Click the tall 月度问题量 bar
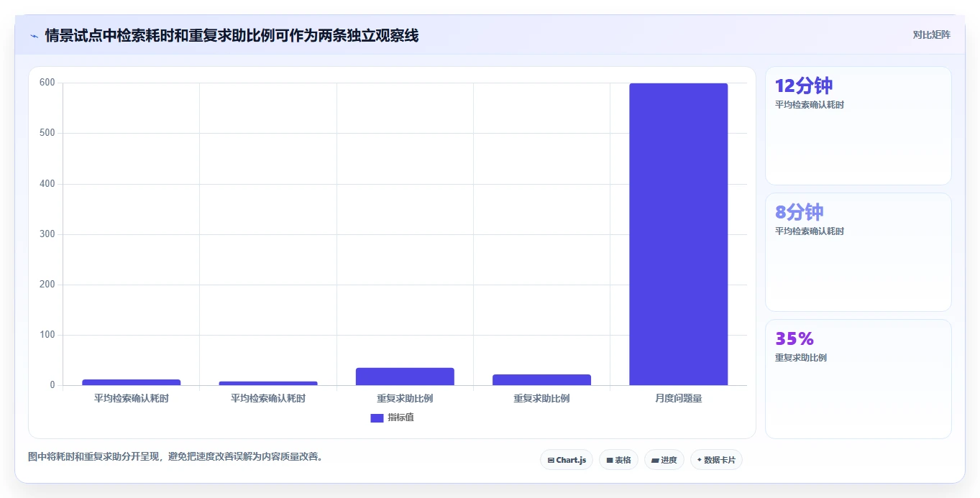980x498 pixels. (678, 234)
